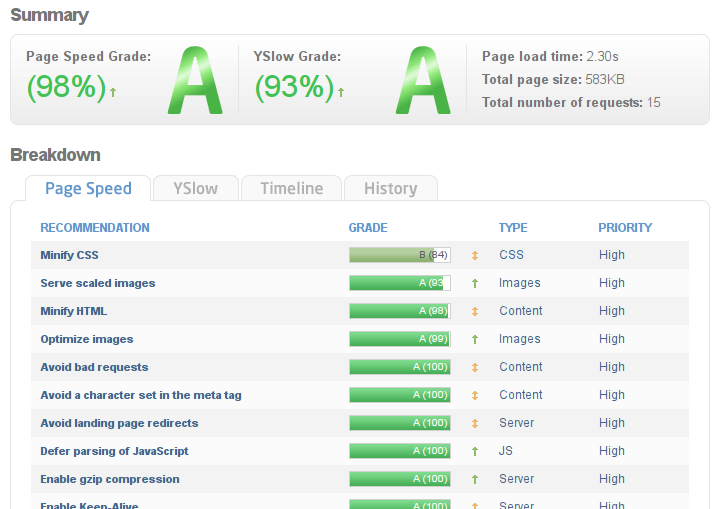Click Defer parsing of JavaScript up arrow

[474, 452]
